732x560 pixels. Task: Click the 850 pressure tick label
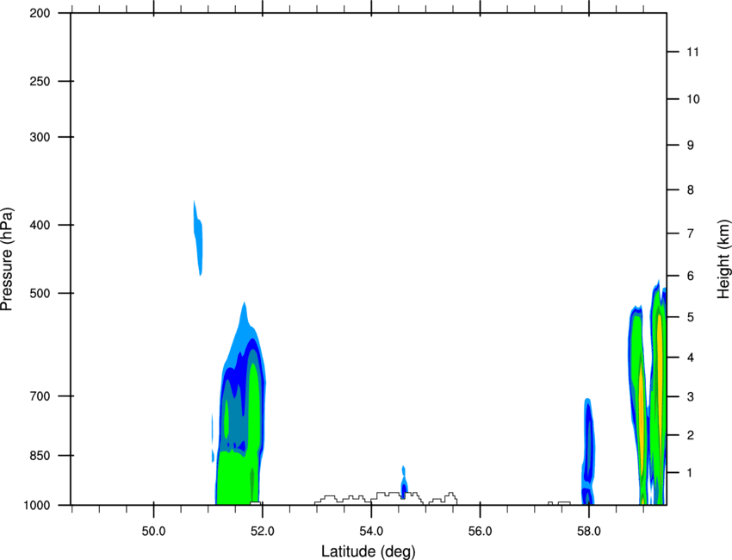point(40,456)
